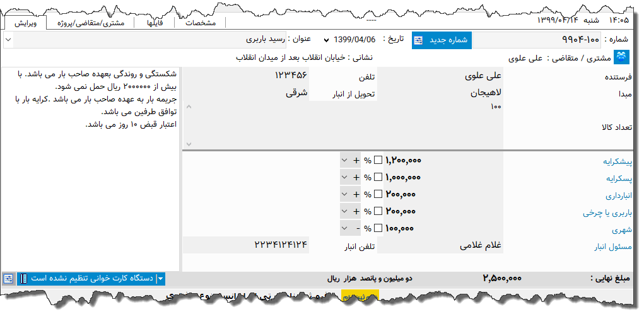Open the date picker dropdown arrow
The width and height of the screenshot is (644, 319).
[326, 40]
